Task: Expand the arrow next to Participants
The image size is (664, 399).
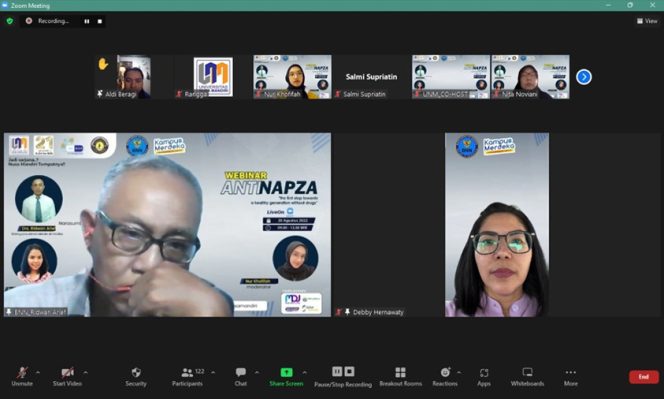Action: pos(213,373)
